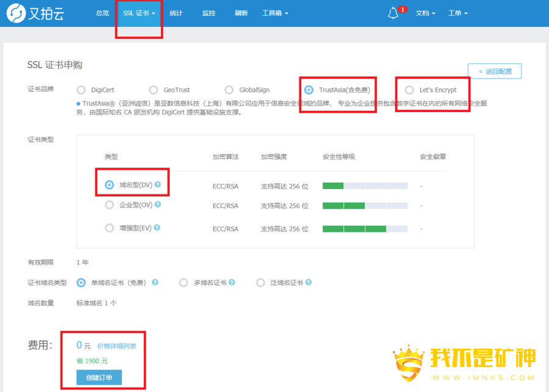Select the Let's Encrypt radio button
This screenshot has height=392, width=549.
point(409,90)
